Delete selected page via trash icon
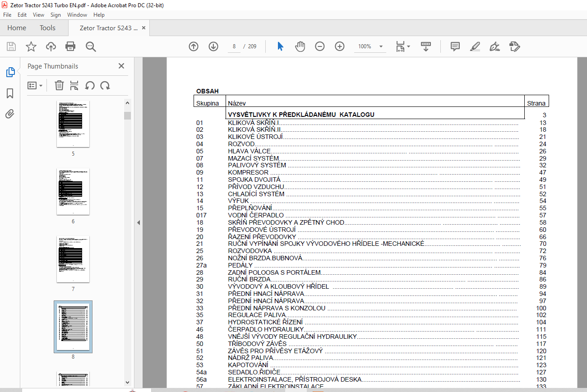Viewport: 587px width, 392px height. pos(59,85)
